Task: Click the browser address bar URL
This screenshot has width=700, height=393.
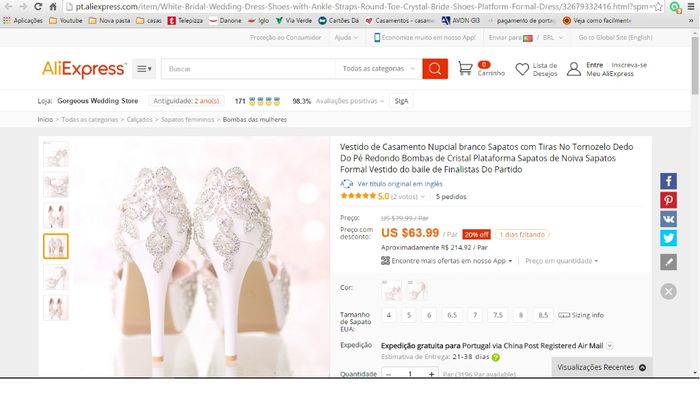Action: [x=361, y=7]
